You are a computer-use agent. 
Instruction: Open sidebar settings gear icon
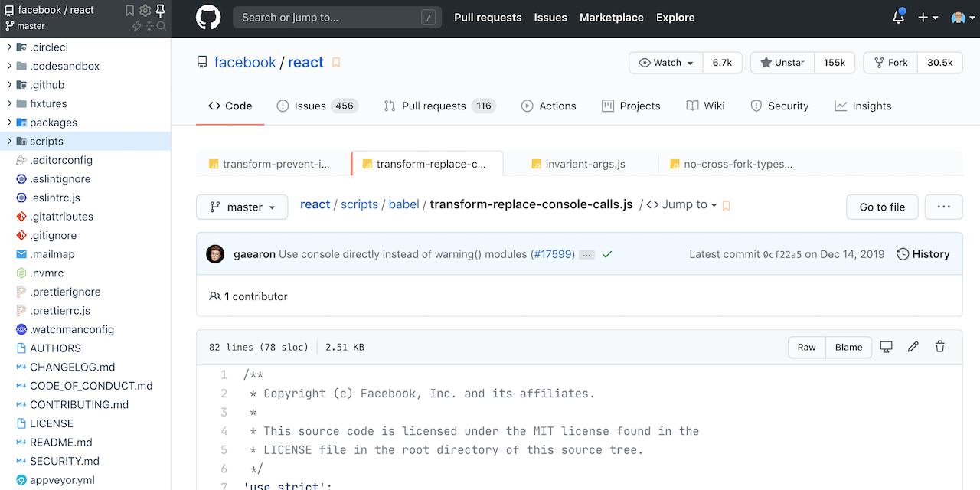pyautogui.click(x=145, y=10)
